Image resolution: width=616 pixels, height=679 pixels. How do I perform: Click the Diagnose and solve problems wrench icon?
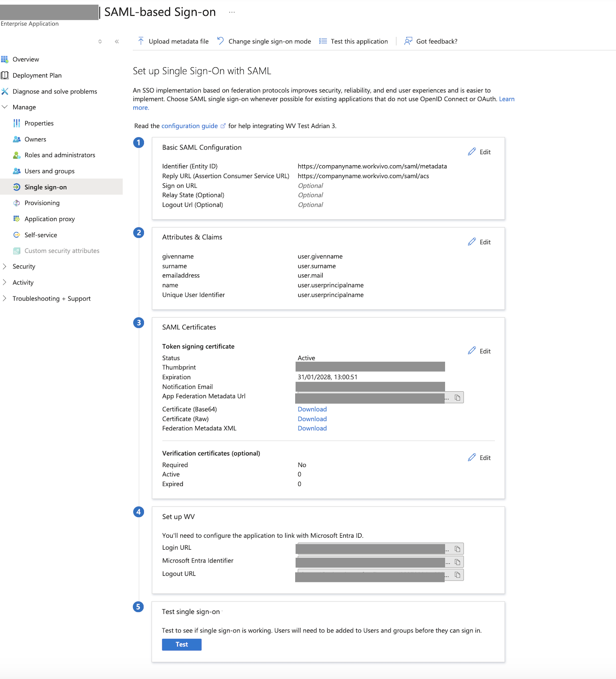pyautogui.click(x=5, y=91)
